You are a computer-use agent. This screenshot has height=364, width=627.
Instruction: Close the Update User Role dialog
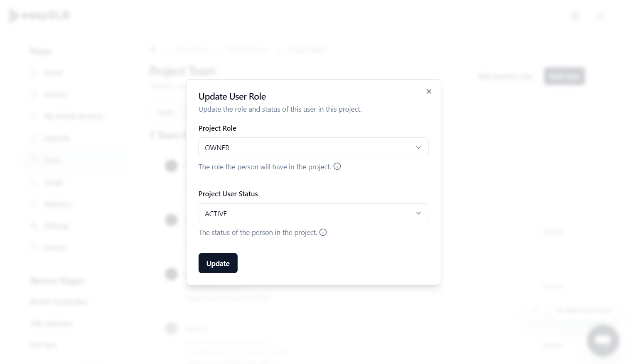click(x=429, y=91)
